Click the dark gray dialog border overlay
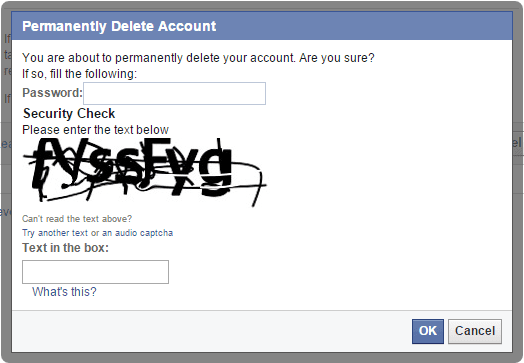This screenshot has width=524, height=363. pos(262,357)
